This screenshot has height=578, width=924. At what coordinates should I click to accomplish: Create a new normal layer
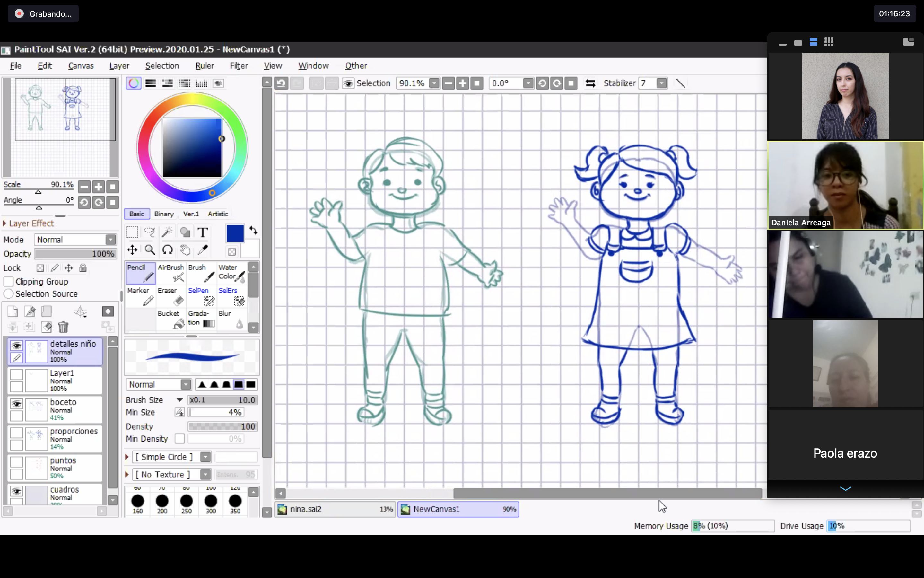tap(13, 311)
